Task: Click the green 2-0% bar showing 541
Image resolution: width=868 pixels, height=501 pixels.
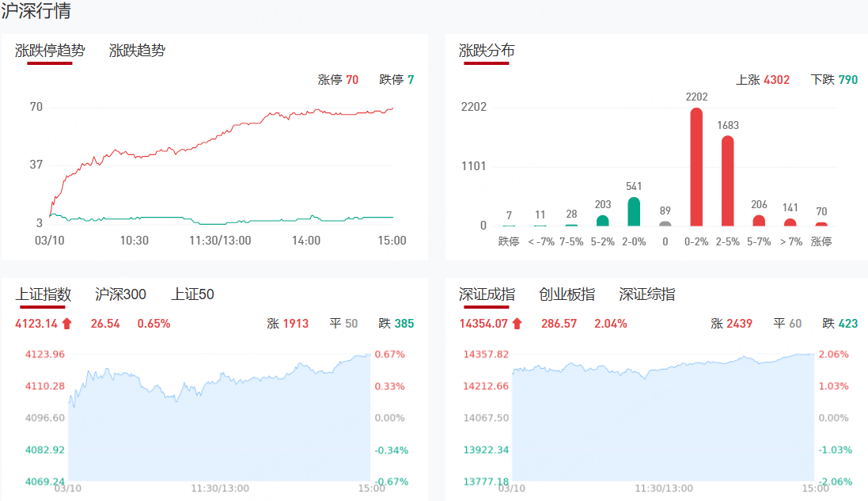Action: pos(634,212)
